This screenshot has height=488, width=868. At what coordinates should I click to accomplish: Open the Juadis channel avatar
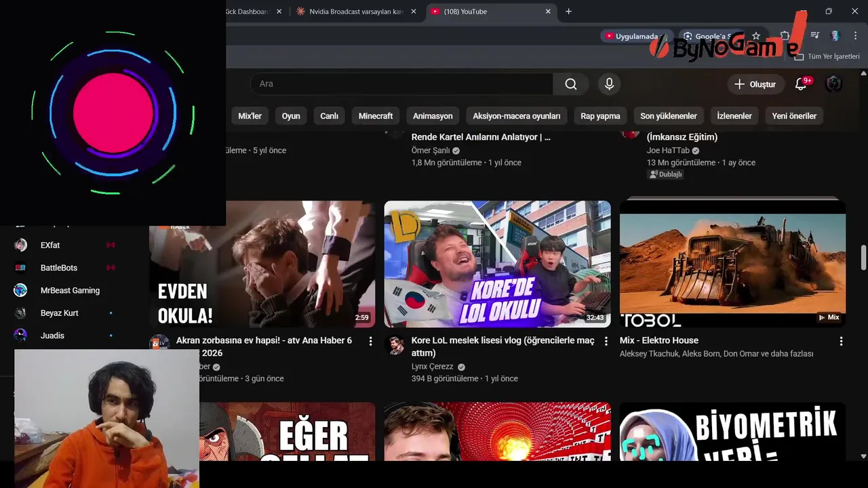click(20, 335)
